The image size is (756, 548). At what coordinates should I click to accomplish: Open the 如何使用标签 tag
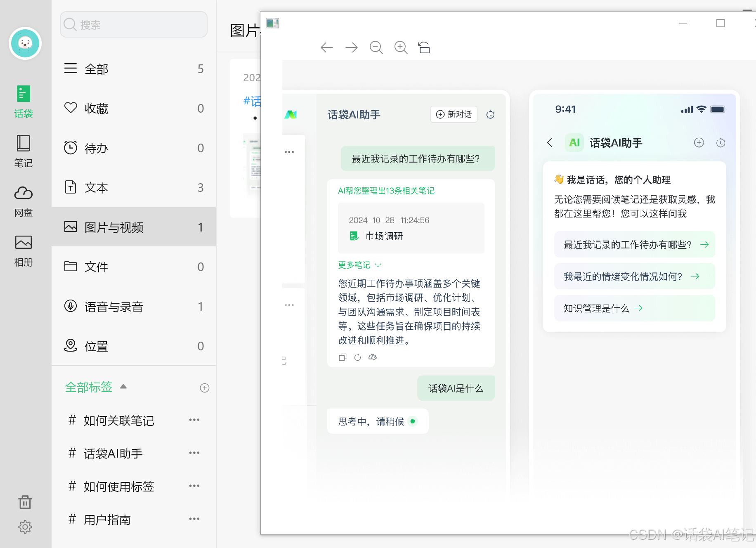point(119,487)
